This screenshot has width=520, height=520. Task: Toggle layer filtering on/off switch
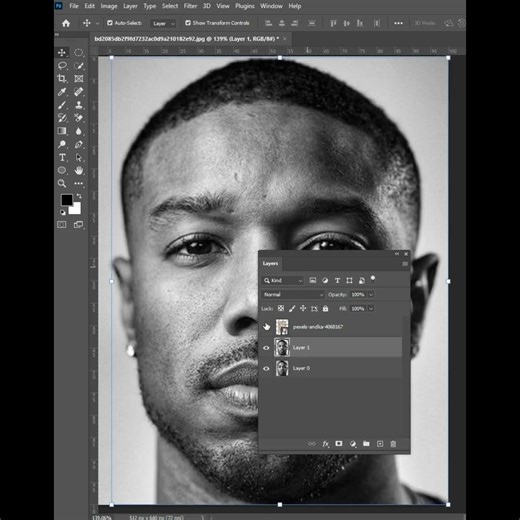[x=373, y=279]
